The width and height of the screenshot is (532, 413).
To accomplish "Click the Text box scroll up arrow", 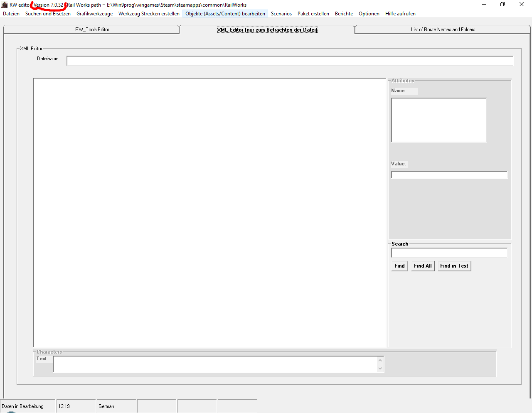I will 380,360.
